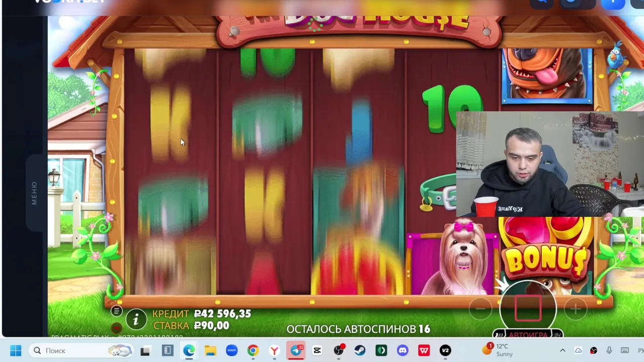
Task: Open CapCut from the taskbar
Action: [317, 350]
